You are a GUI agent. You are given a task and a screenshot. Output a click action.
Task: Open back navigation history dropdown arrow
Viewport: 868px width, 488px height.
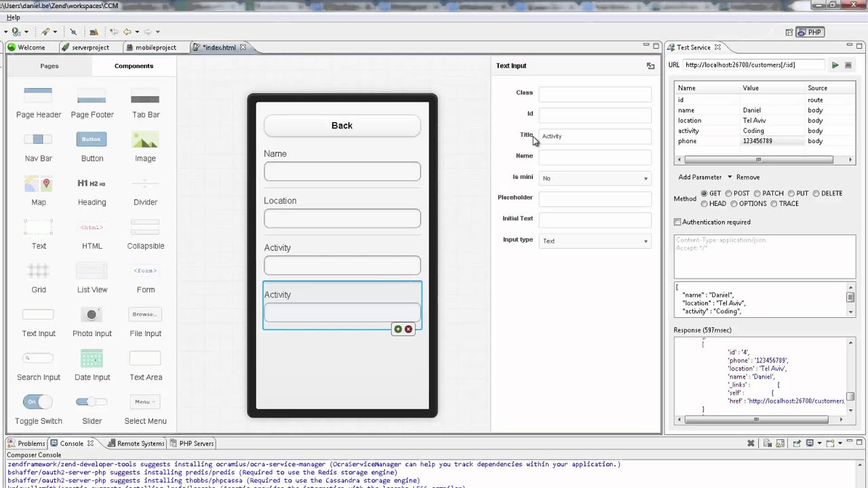(137, 32)
